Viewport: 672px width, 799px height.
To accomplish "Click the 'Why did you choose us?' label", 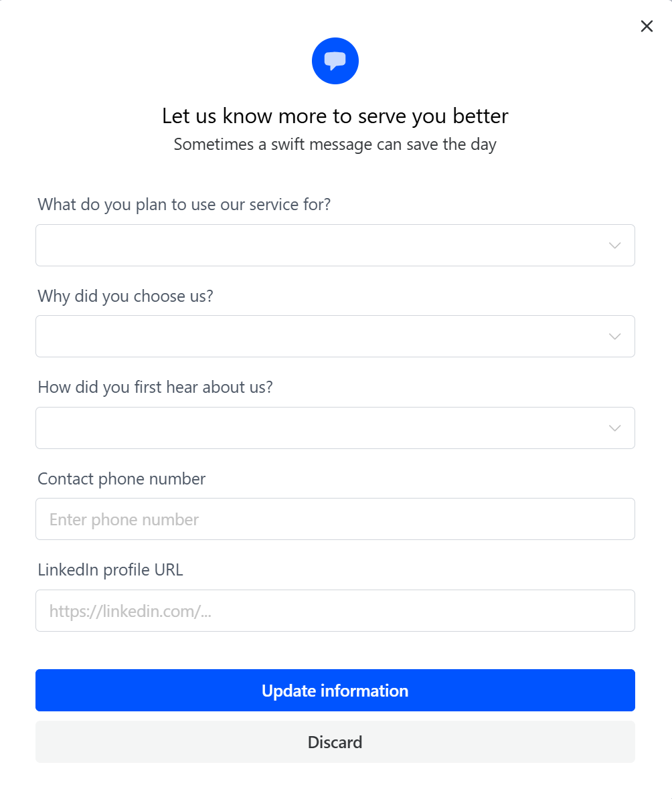I will pos(125,296).
